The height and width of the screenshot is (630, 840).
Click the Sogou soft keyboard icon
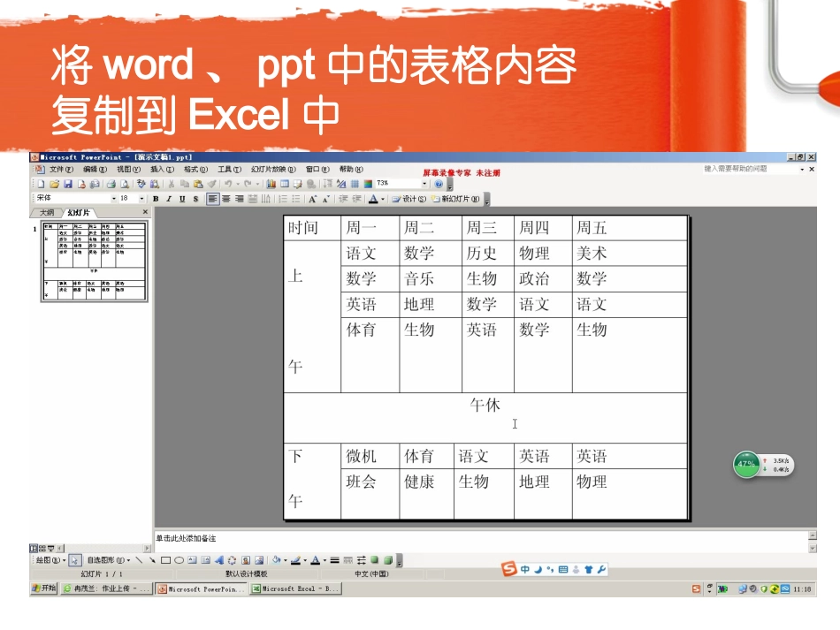[x=563, y=570]
